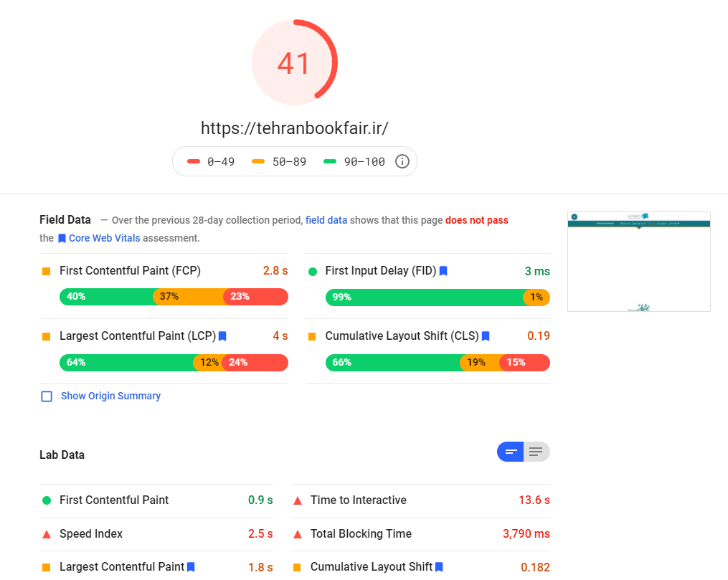The image size is (728, 580).
Task: Expand the Total Blocking Time metric row
Action: (361, 534)
